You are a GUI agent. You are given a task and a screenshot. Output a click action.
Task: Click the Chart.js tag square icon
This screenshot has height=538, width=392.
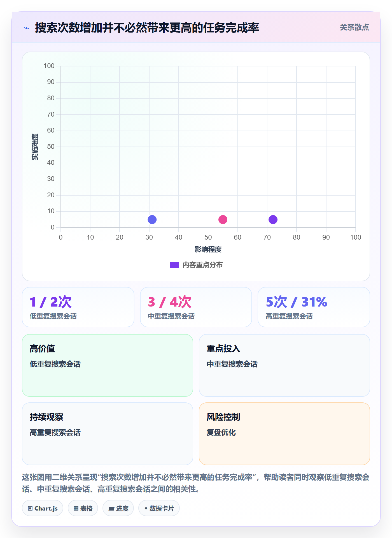point(30,509)
